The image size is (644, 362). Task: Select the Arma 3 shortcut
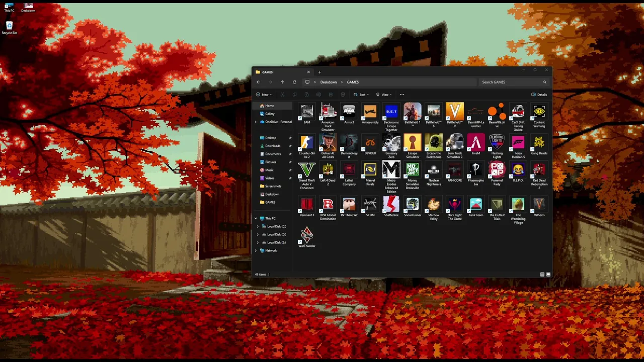click(x=349, y=114)
